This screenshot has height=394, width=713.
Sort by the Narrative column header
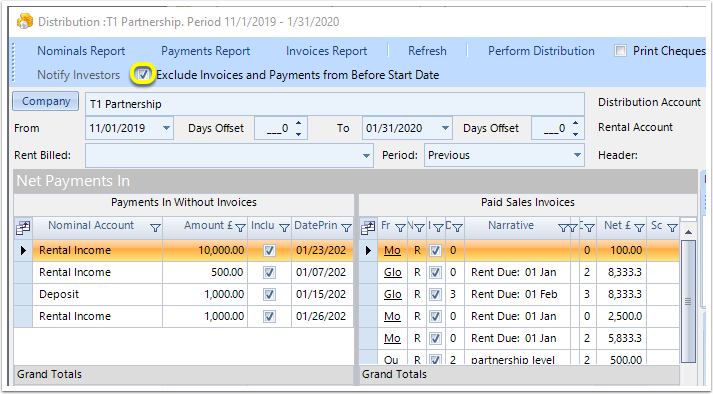511,226
